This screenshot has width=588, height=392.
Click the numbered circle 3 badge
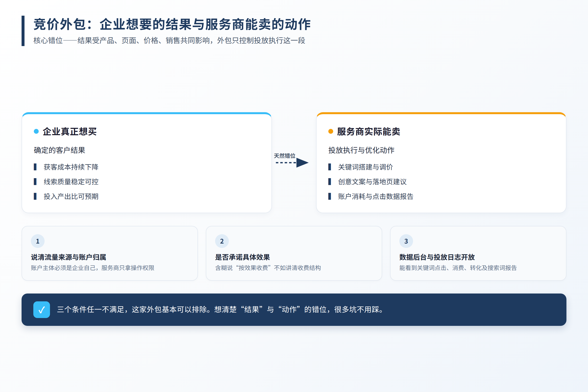(x=406, y=241)
